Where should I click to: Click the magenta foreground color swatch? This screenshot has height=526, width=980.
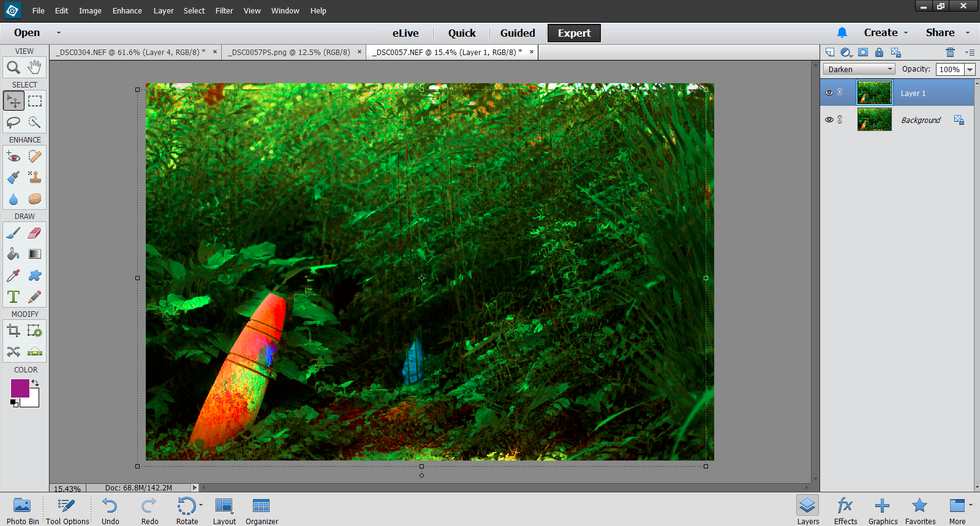(20, 388)
